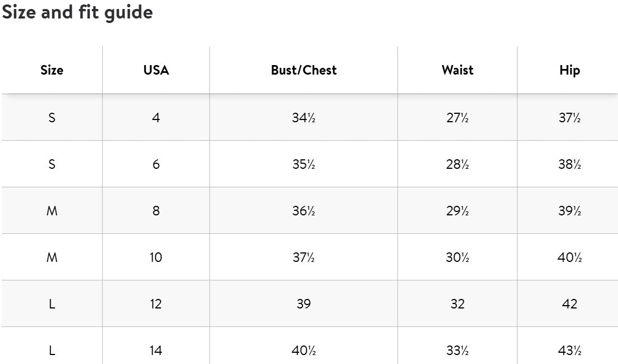Image resolution: width=618 pixels, height=364 pixels.
Task: Select the USA size 12 cell
Action: click(x=156, y=304)
